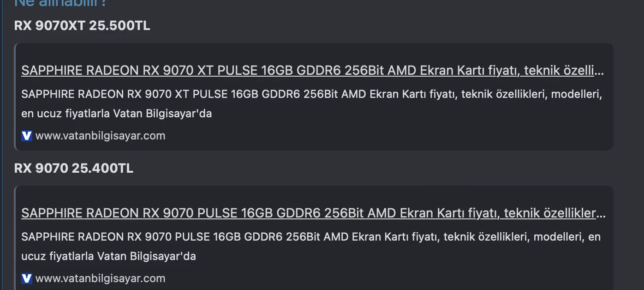Click the 25.500TL price text

click(x=119, y=26)
